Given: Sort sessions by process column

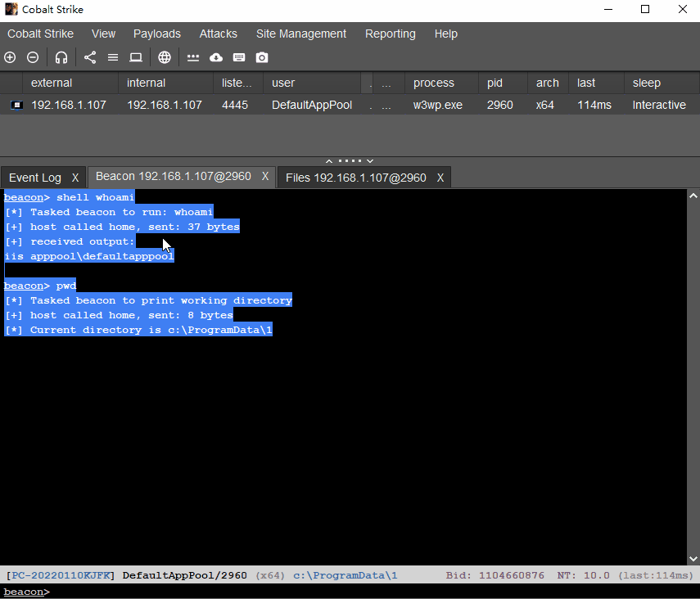Looking at the screenshot, I should coord(441,83).
